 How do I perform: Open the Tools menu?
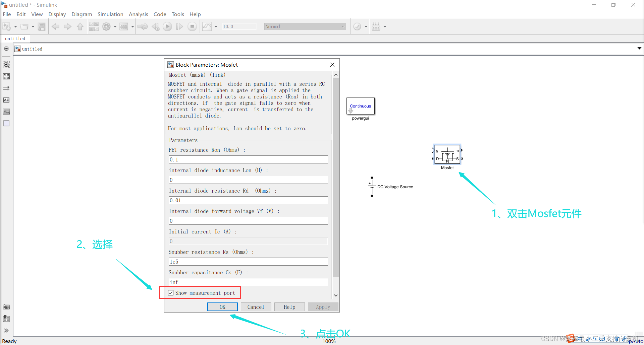click(178, 14)
